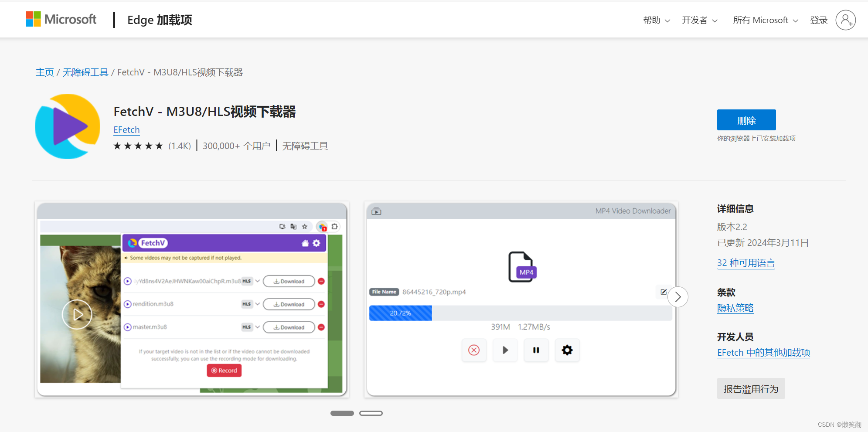Click the 无障碍工具 category label
The width and height of the screenshot is (868, 432).
point(305,146)
